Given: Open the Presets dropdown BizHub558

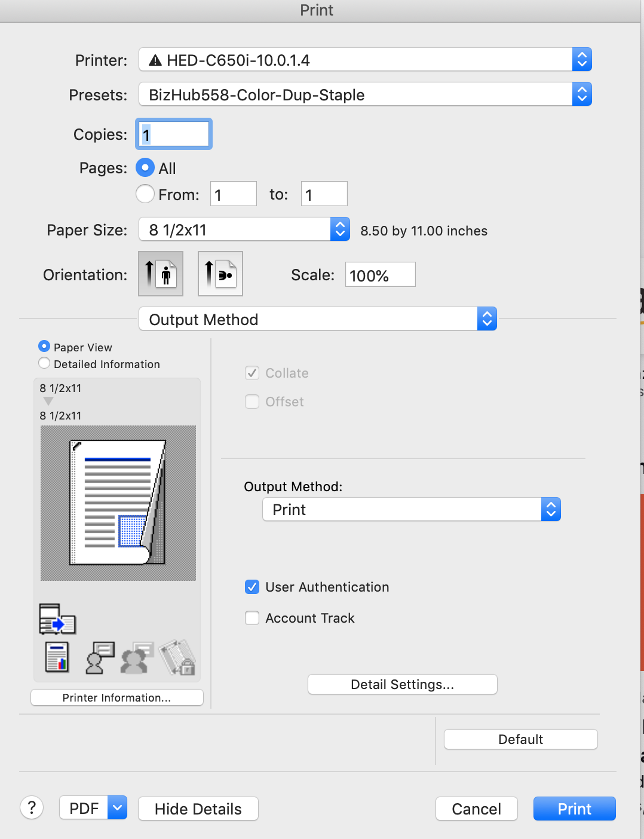Looking at the screenshot, I should click(x=365, y=94).
